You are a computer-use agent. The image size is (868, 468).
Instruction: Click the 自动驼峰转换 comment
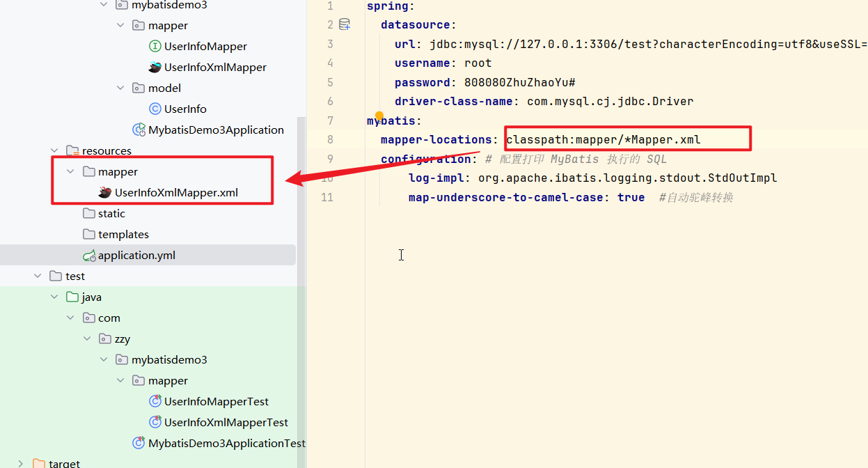(x=696, y=198)
